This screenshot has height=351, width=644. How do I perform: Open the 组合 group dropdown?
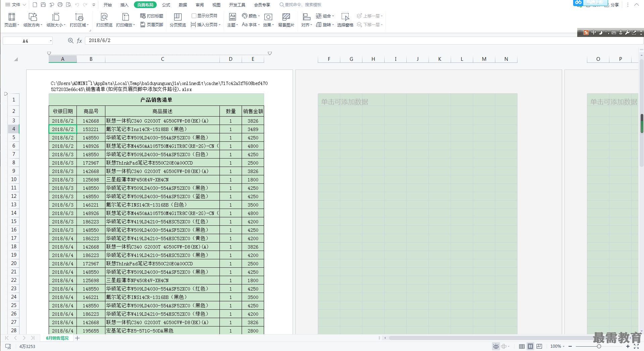point(325,16)
